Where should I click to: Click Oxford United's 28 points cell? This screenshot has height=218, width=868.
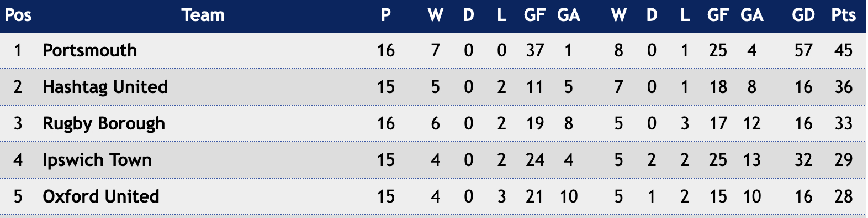click(843, 196)
